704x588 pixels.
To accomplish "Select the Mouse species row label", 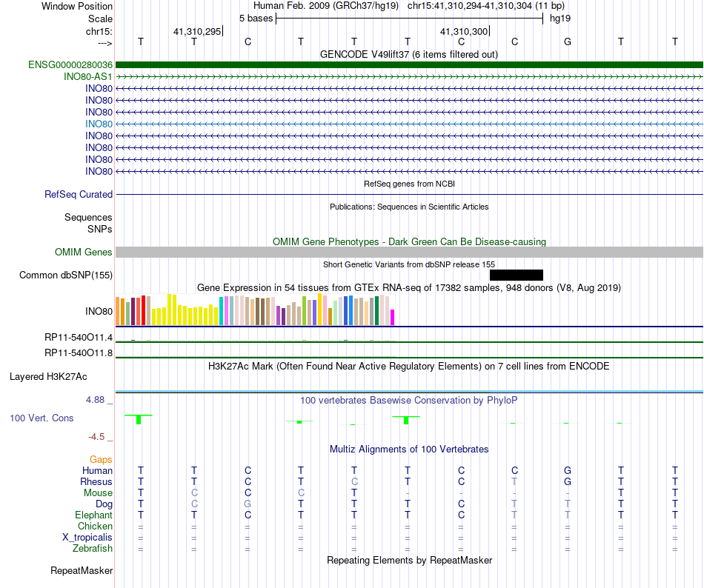I will [98, 493].
